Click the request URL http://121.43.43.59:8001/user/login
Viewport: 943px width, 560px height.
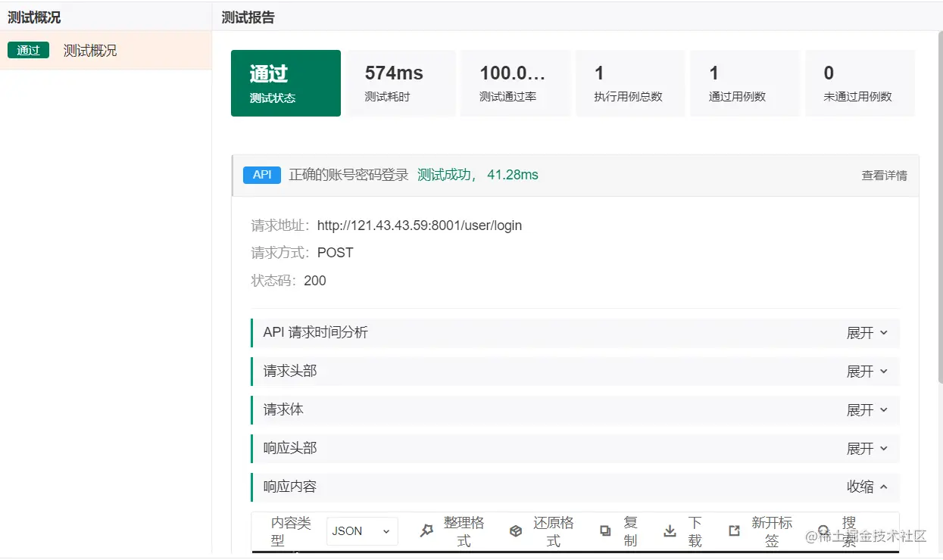420,226
